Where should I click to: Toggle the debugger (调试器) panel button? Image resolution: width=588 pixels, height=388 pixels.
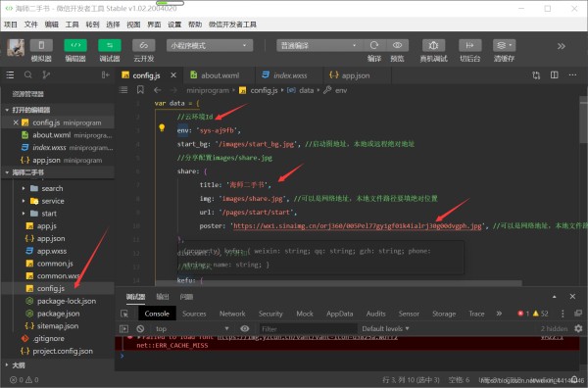110,45
